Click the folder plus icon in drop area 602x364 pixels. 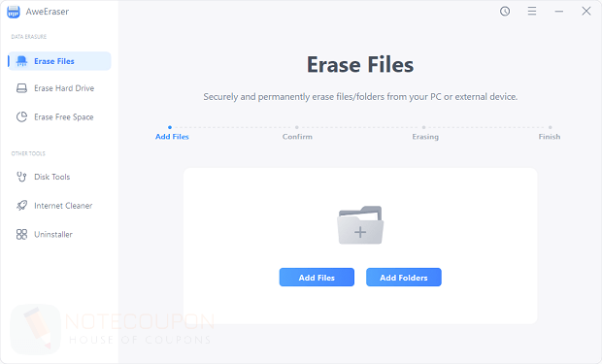(x=360, y=225)
